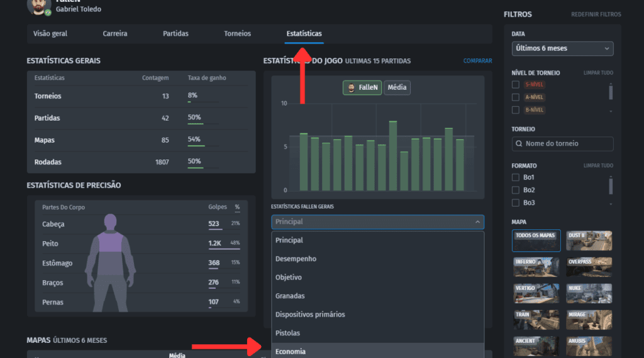The height and width of the screenshot is (358, 644).
Task: Check the A-NÍVEL tournament checkbox
Action: pyautogui.click(x=516, y=97)
